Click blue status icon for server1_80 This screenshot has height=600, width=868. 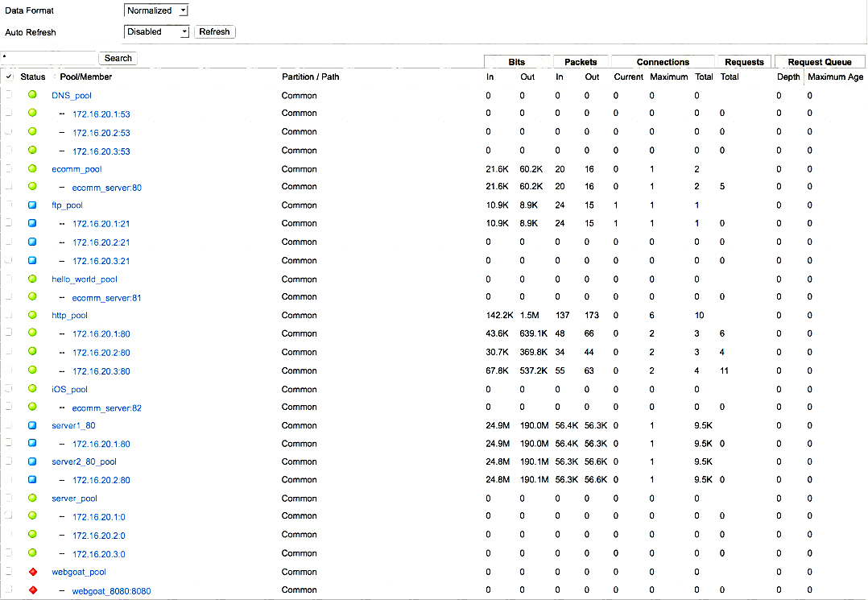click(x=32, y=425)
